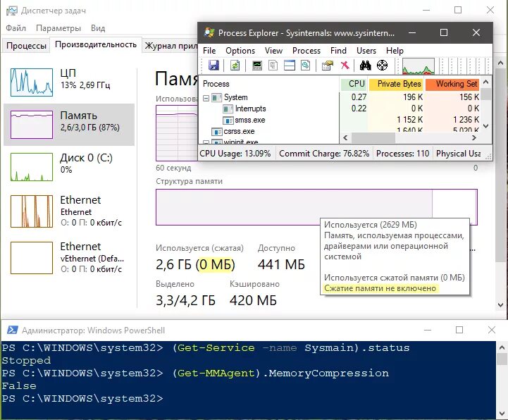
Task: Click the crosshair Find Window's Process icon
Action: [x=383, y=66]
